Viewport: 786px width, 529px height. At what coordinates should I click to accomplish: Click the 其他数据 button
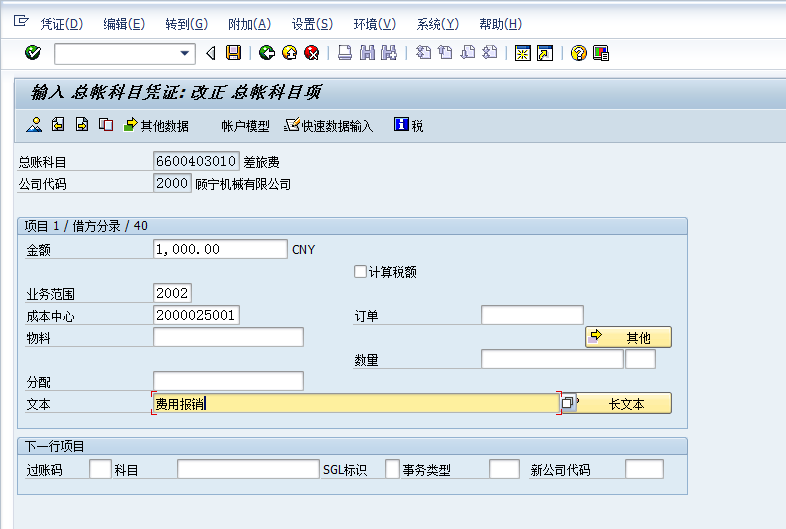coord(156,125)
